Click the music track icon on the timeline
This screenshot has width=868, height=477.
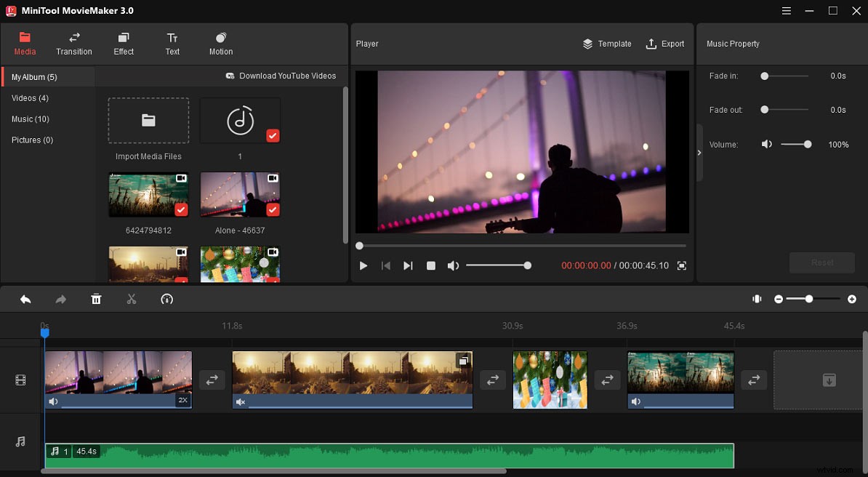[21, 441]
